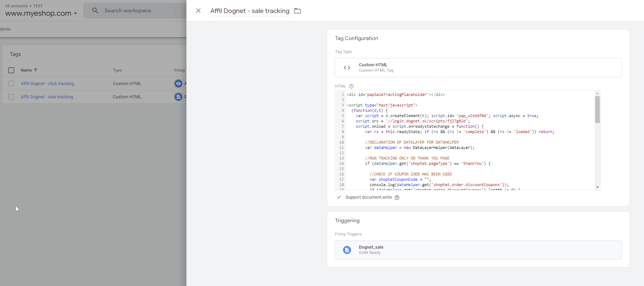Click the Custom HTML code brackets icon
This screenshot has width=644, height=286.
347,68
